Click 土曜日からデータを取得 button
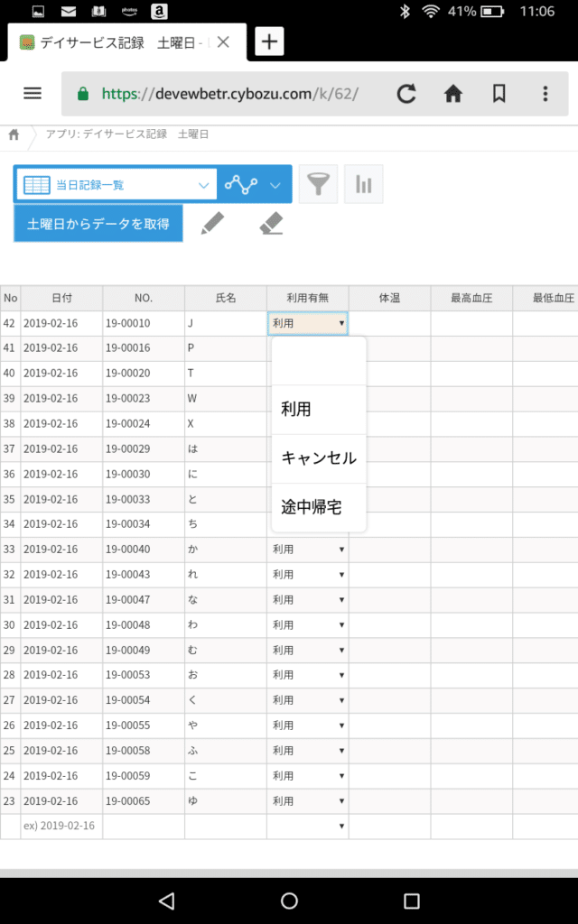This screenshot has height=924, width=578. pos(98,224)
